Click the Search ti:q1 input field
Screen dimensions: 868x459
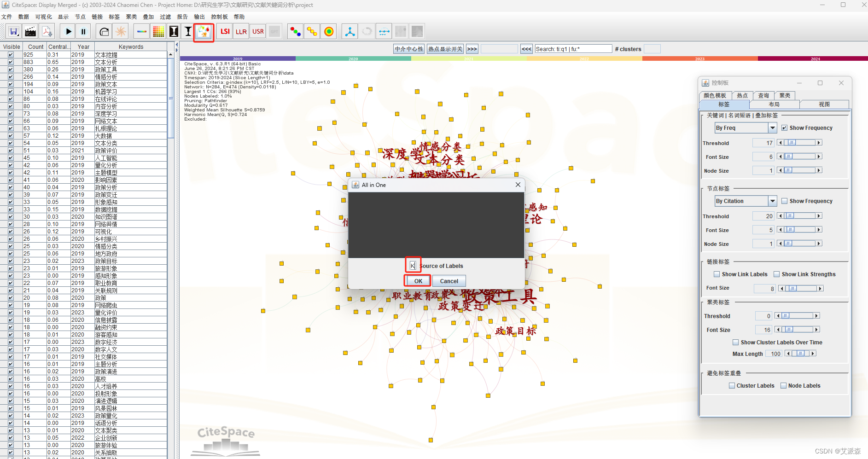573,49
